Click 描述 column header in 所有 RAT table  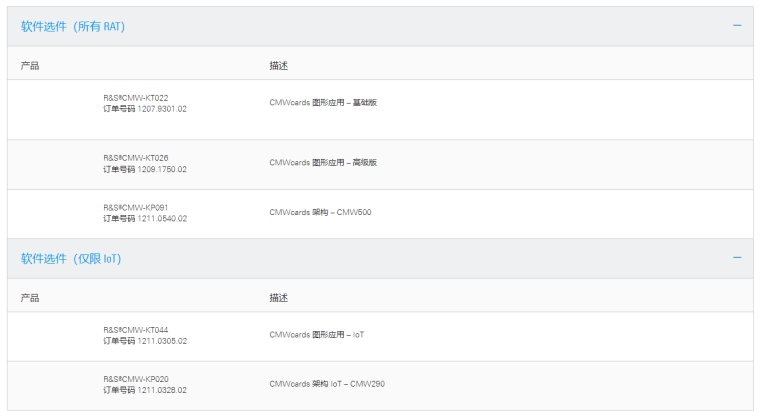coord(278,66)
